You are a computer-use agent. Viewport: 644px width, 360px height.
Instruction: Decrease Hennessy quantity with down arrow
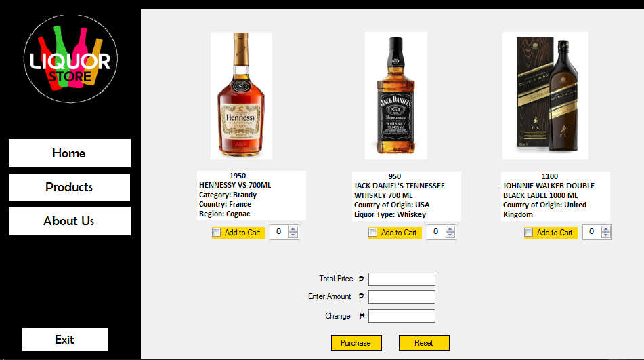pos(293,235)
